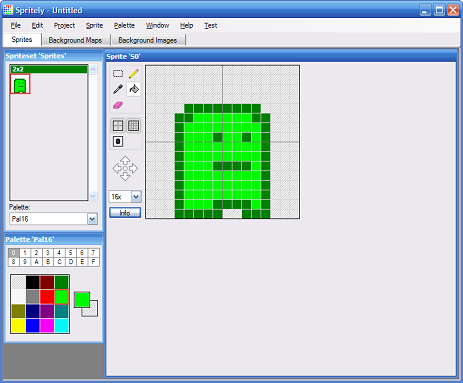This screenshot has height=383, width=463.
Task: Toggle the pixel grid display button
Action: (x=134, y=126)
